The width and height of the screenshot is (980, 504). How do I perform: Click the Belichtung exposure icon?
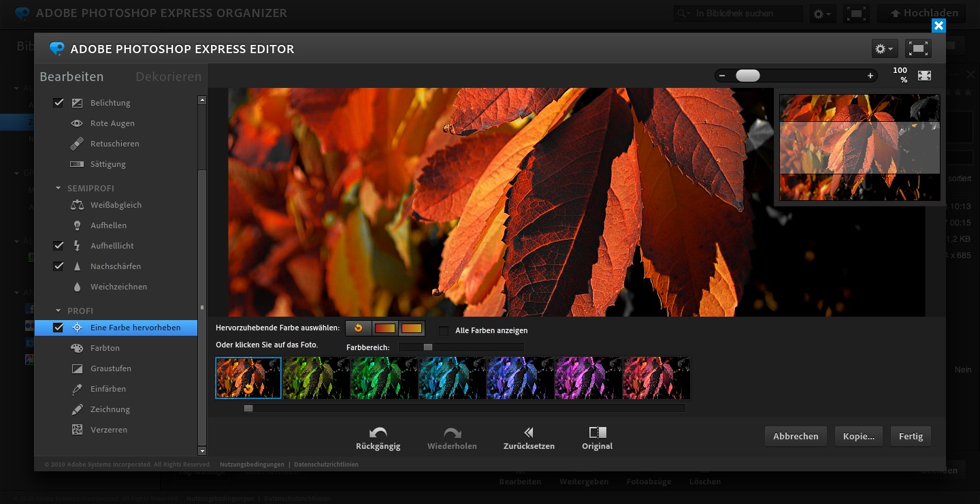pos(77,103)
